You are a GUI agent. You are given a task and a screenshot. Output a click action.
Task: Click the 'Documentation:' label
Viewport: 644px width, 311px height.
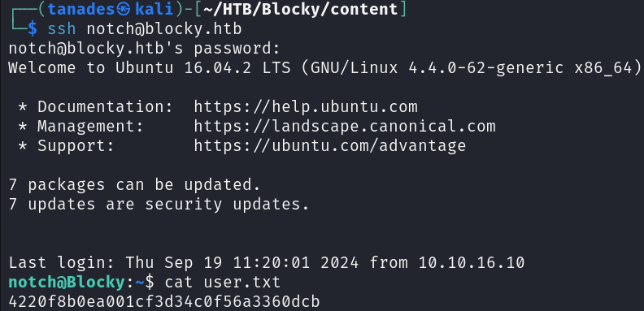point(105,106)
